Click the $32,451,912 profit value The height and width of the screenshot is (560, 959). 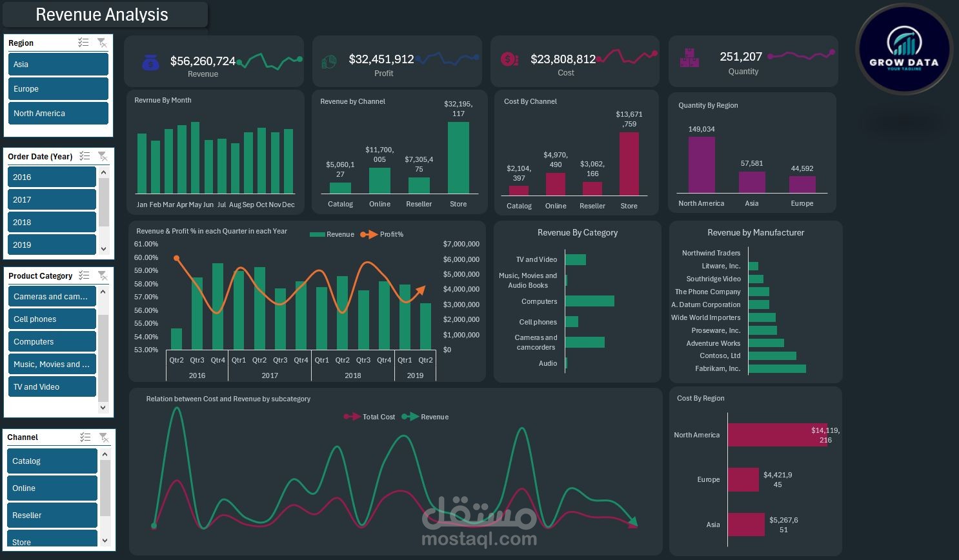point(381,59)
